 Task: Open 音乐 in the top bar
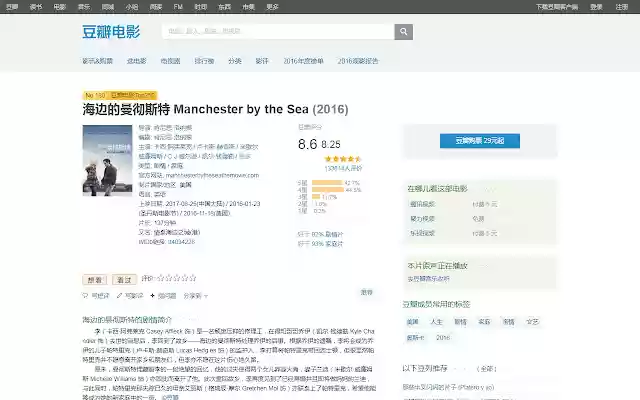pos(84,7)
